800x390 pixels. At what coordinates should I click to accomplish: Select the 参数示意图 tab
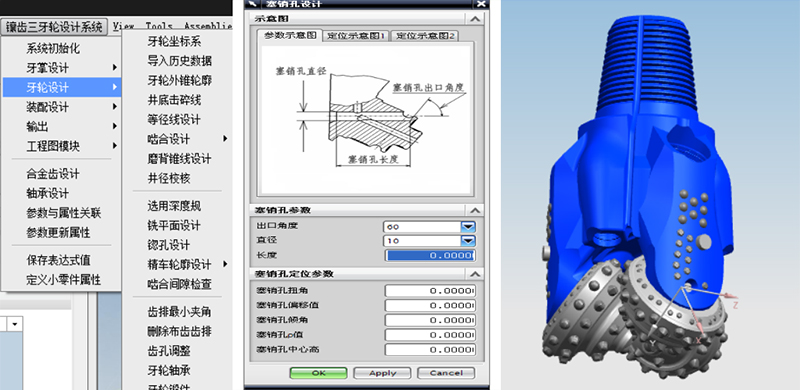pyautogui.click(x=291, y=35)
